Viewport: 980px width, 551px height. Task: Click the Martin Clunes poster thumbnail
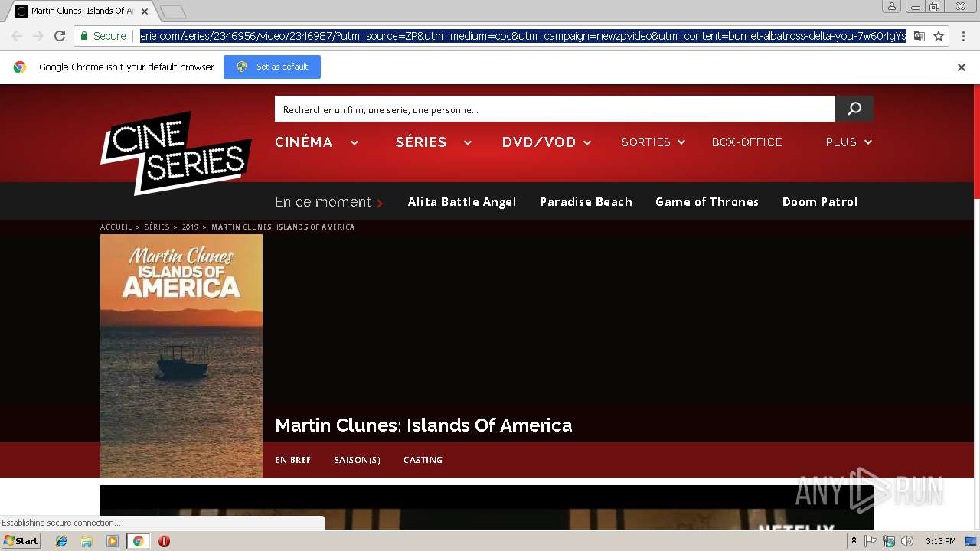pos(181,356)
